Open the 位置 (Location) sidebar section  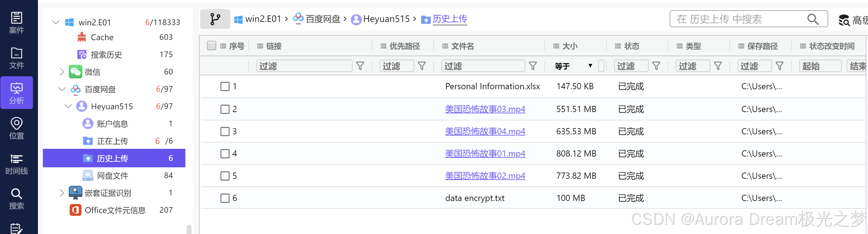17,128
